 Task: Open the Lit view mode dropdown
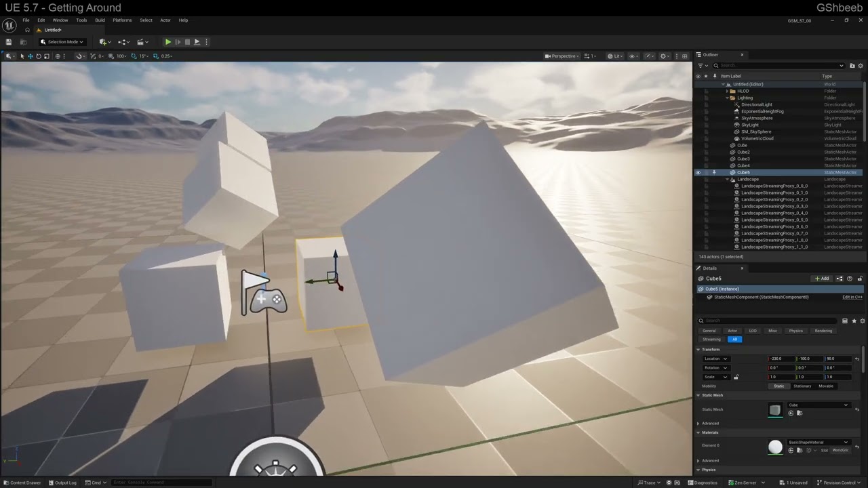(x=615, y=56)
